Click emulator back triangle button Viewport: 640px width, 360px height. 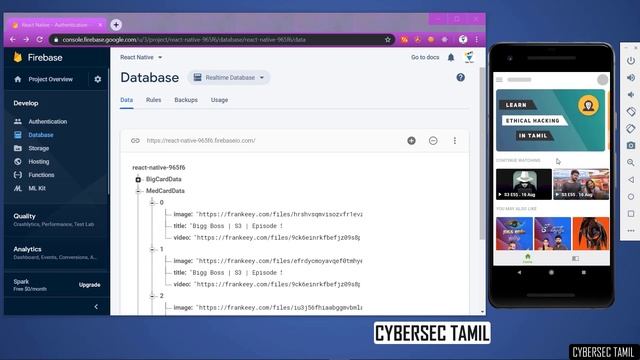(631, 180)
